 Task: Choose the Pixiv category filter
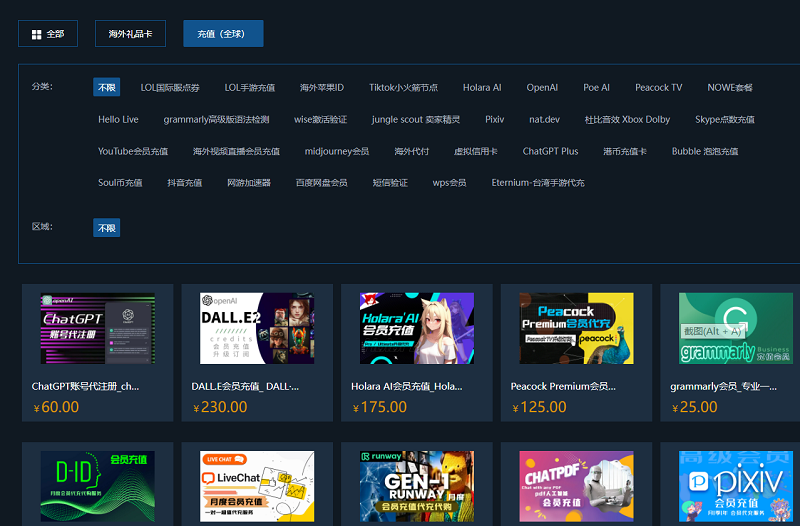tap(494, 119)
